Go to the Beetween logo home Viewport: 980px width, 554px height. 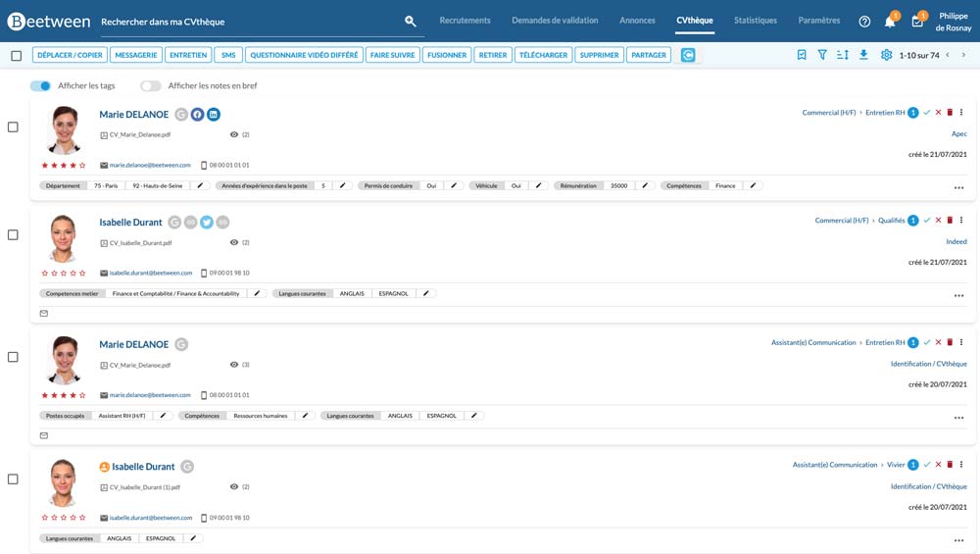coord(49,22)
